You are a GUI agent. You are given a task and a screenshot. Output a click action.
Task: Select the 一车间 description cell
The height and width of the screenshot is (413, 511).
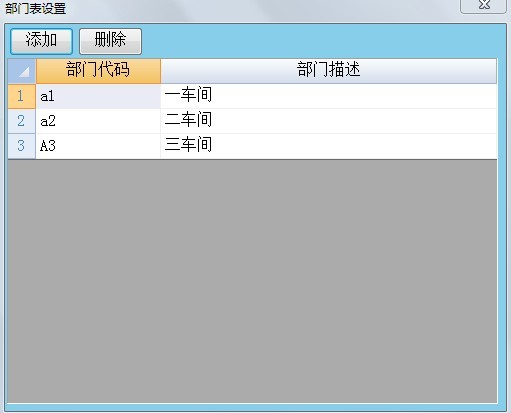(329, 96)
